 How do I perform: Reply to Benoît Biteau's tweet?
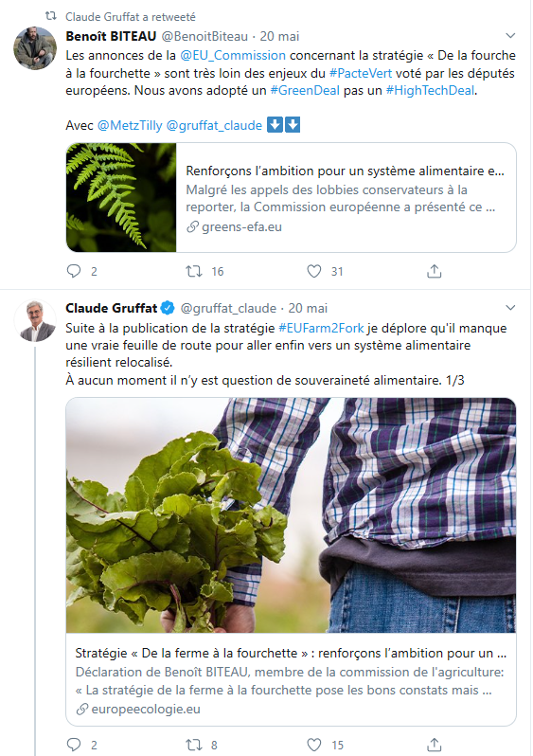pos(74,271)
